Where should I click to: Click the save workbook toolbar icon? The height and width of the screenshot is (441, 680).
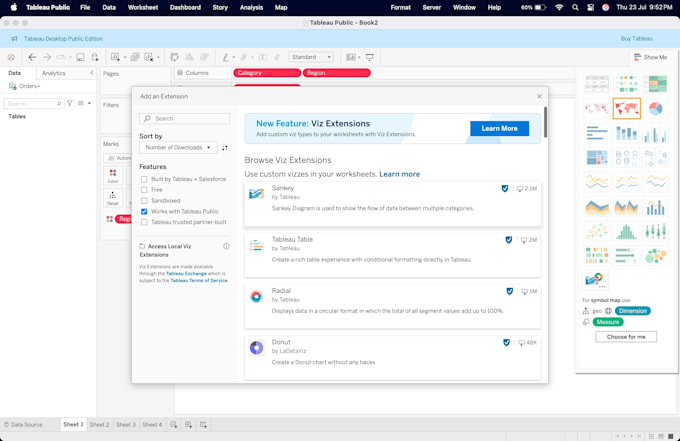pos(80,57)
